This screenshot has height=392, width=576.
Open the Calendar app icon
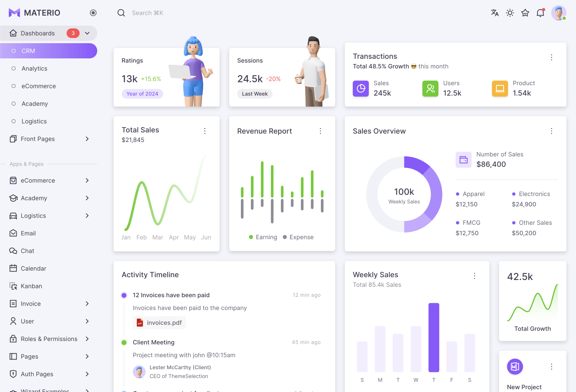[x=13, y=268]
